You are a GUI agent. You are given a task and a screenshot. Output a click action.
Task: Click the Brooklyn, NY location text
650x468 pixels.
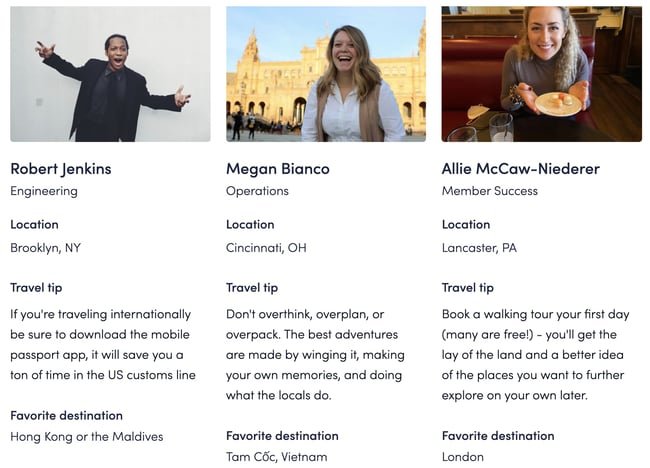point(45,248)
